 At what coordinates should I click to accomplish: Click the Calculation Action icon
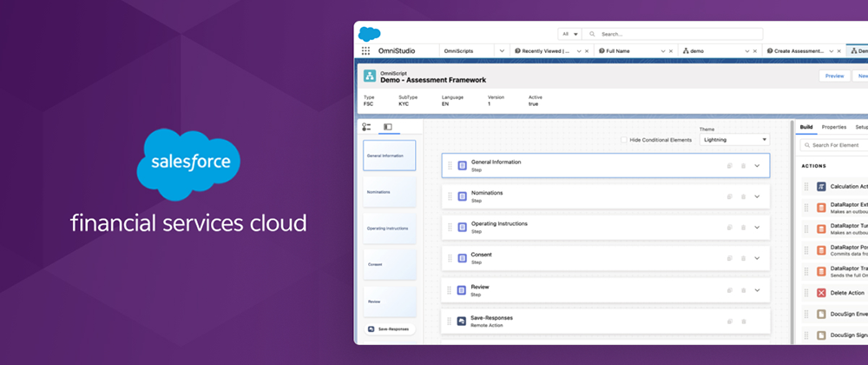[821, 187]
